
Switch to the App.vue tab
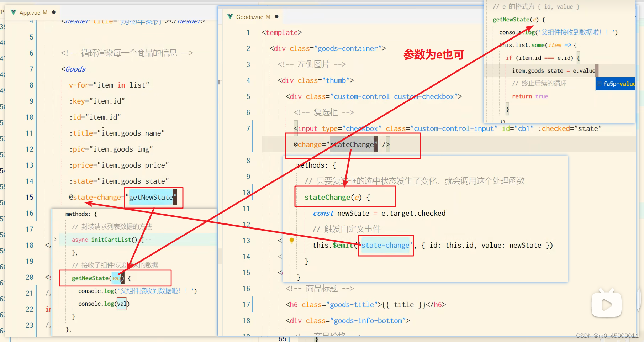(x=30, y=12)
